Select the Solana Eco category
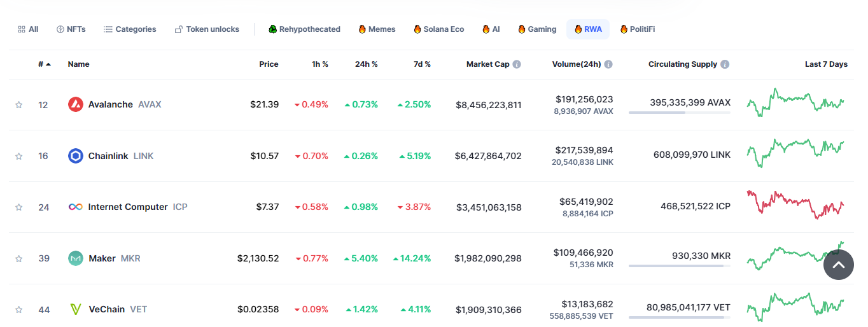Screen dimensions: 868x327 click(438, 29)
